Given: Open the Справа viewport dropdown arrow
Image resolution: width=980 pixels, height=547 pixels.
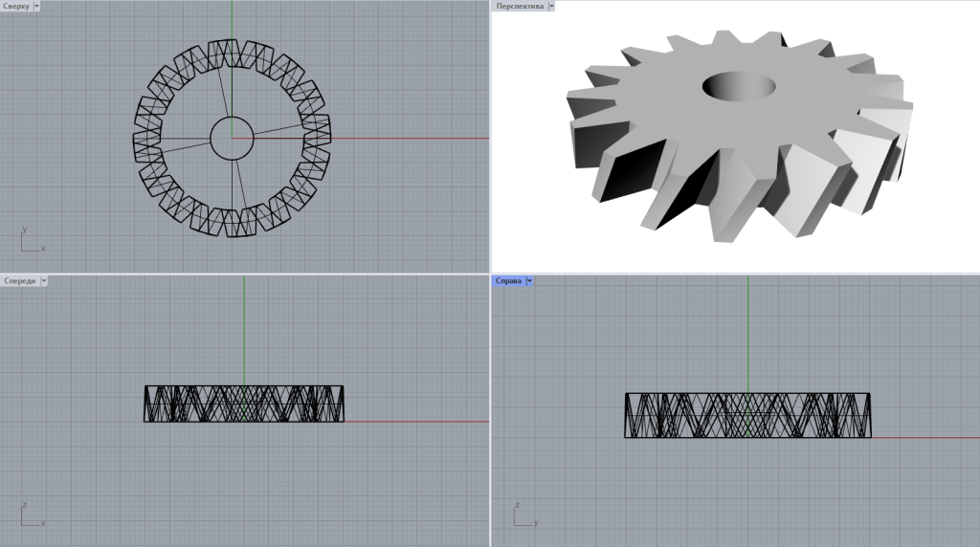Looking at the screenshot, I should pos(529,281).
